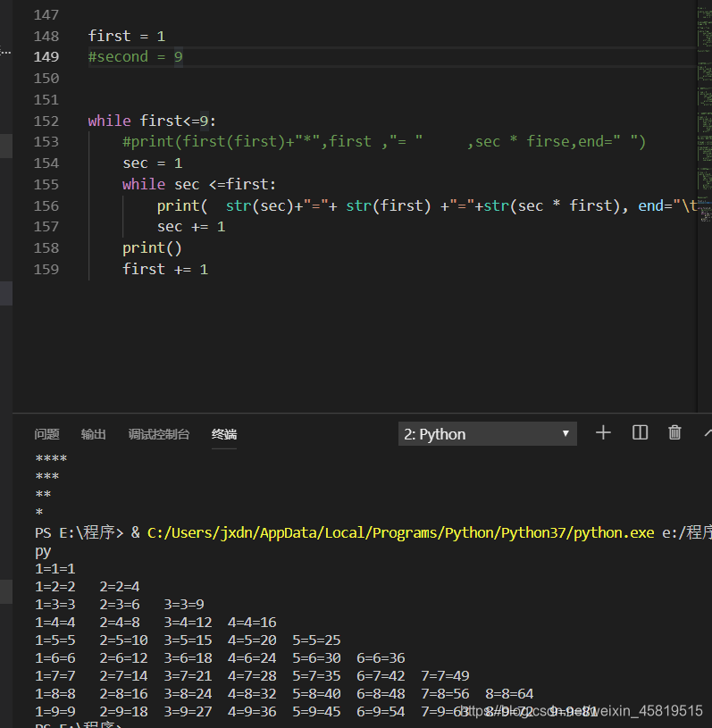The width and height of the screenshot is (712, 728).
Task: Click the 'sec += 1' line
Action: point(191,227)
